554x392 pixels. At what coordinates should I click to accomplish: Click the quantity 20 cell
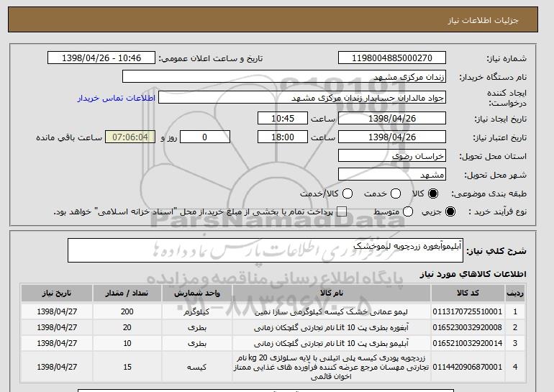pyautogui.click(x=127, y=328)
